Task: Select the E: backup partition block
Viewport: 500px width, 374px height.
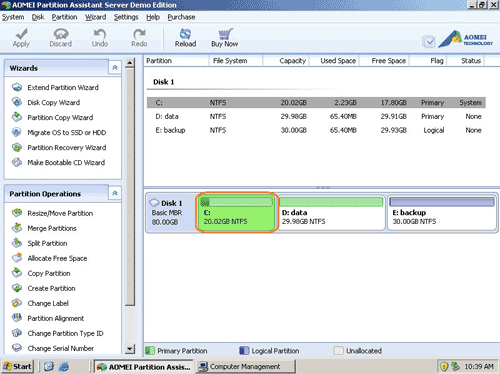Action: tap(442, 212)
